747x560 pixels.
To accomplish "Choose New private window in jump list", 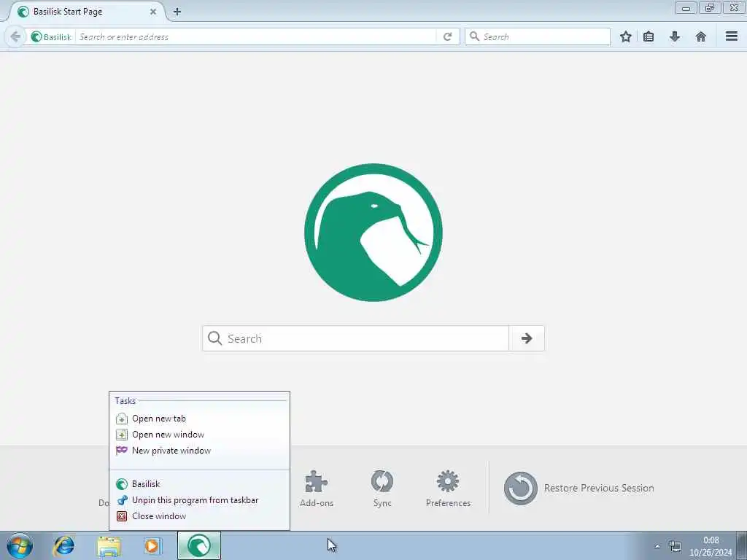I will tap(199, 451).
